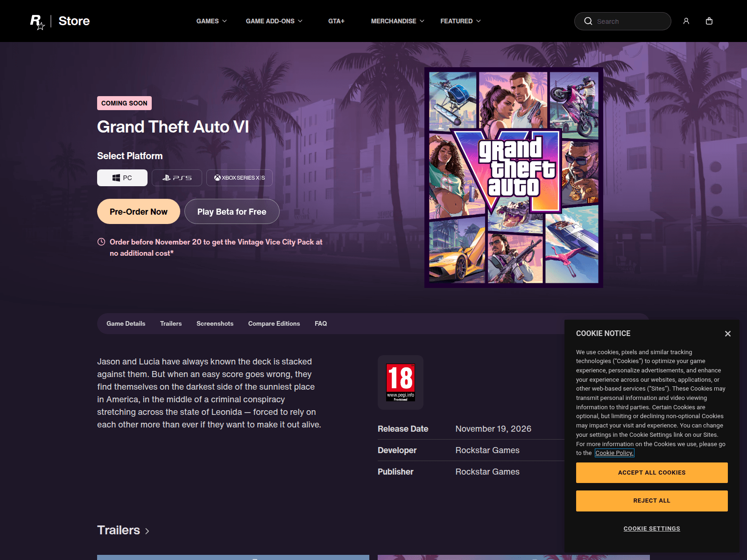Click the release date November 19, 2026
Viewport: 747px width, 560px height.
pyautogui.click(x=493, y=429)
